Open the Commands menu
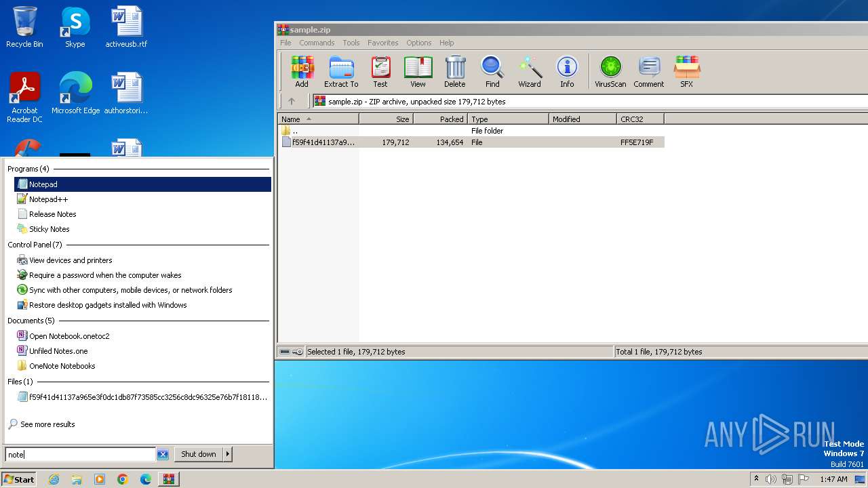This screenshot has height=488, width=868. (317, 43)
